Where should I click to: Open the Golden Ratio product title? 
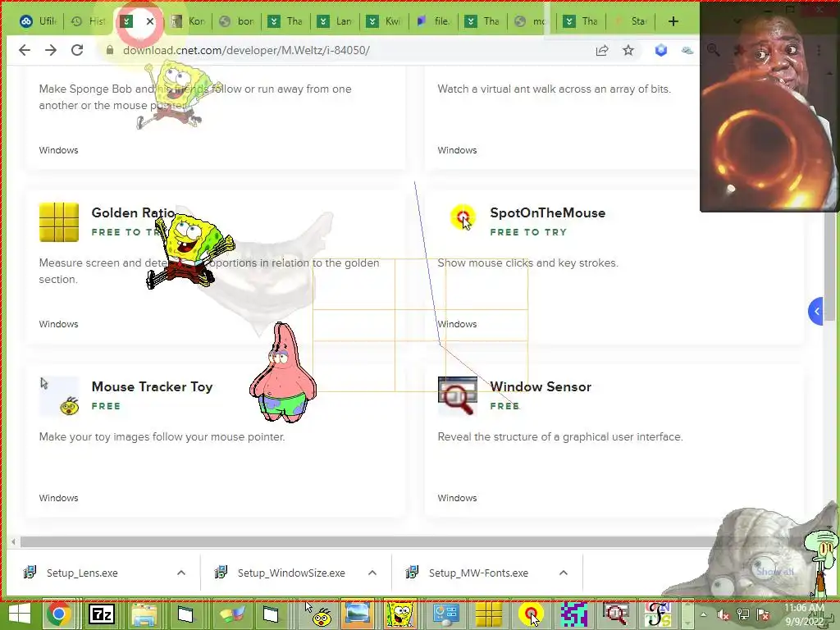point(133,212)
